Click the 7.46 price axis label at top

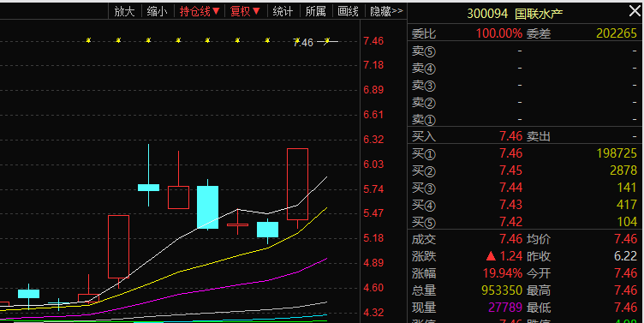(373, 40)
